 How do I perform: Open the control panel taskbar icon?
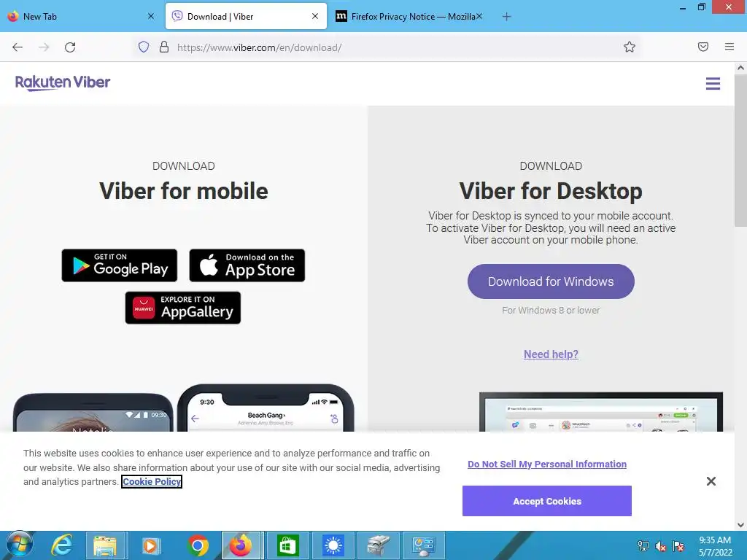point(424,545)
